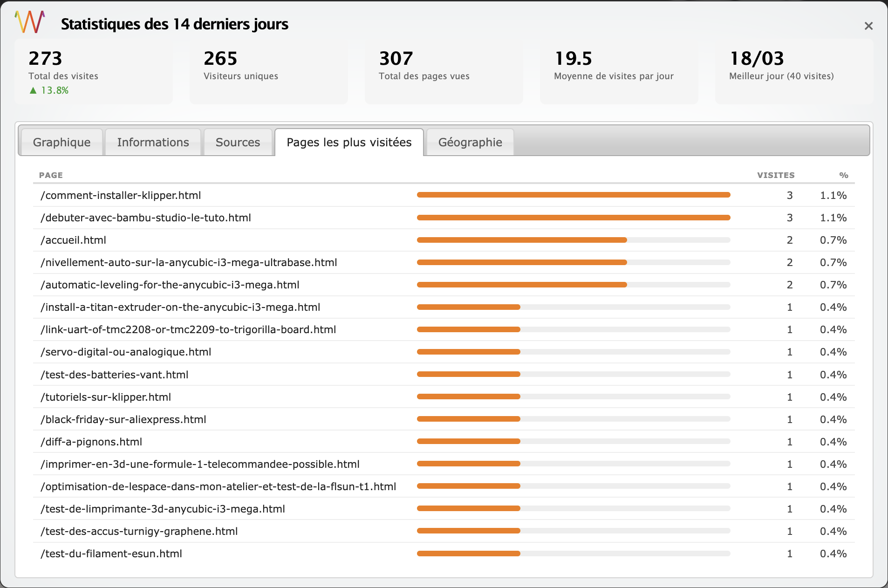Switch to the Graphique tab
This screenshot has width=888, height=588.
(61, 142)
